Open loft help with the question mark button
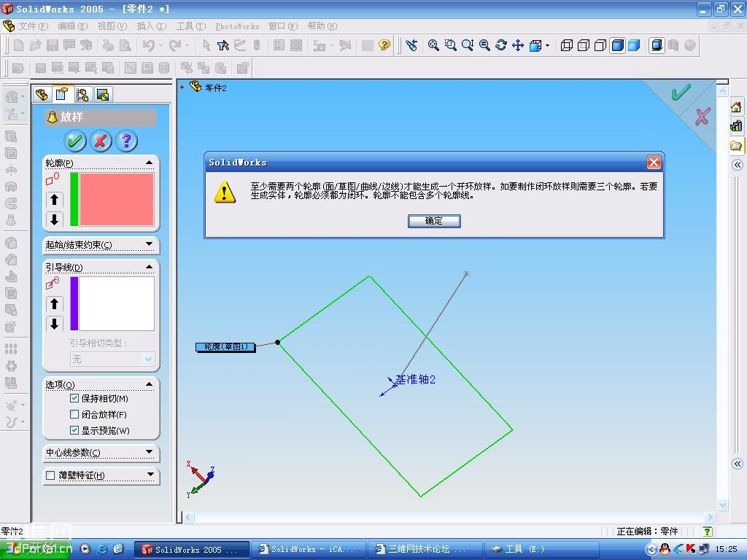The image size is (747, 560). tap(126, 141)
